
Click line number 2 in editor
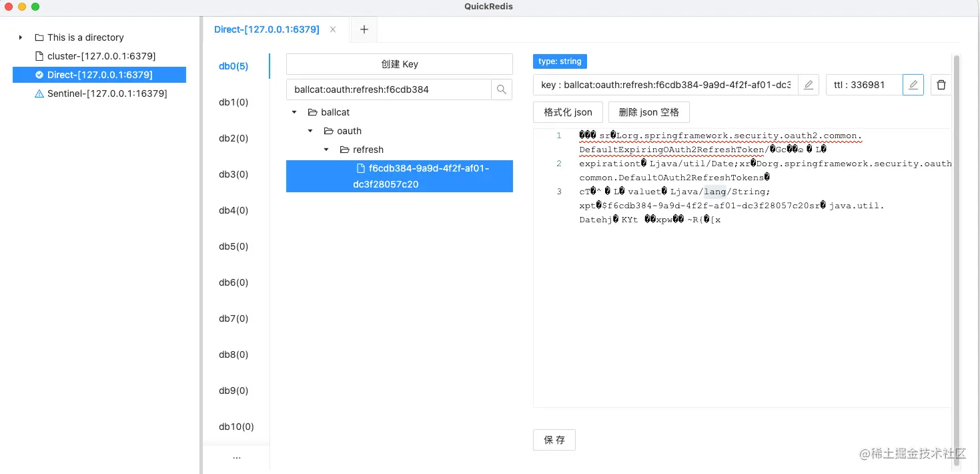tap(559, 164)
